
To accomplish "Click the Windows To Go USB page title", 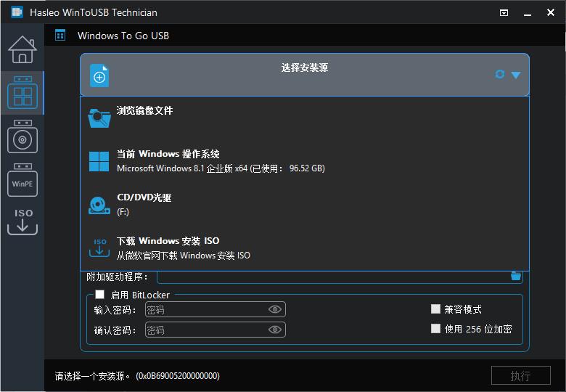I will (123, 36).
